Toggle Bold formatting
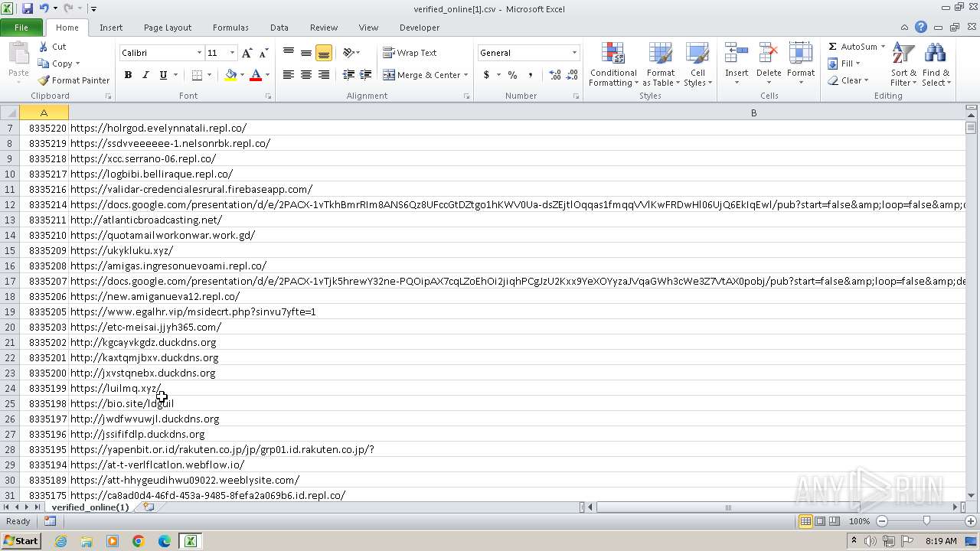The image size is (980, 551). 128,75
